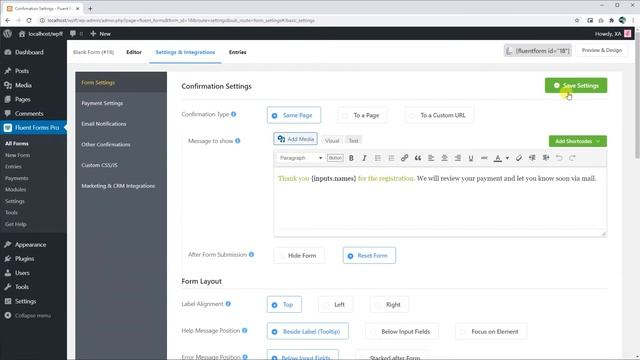Insert a numbered list in the editor
The width and height of the screenshot is (640, 360).
(x=391, y=158)
